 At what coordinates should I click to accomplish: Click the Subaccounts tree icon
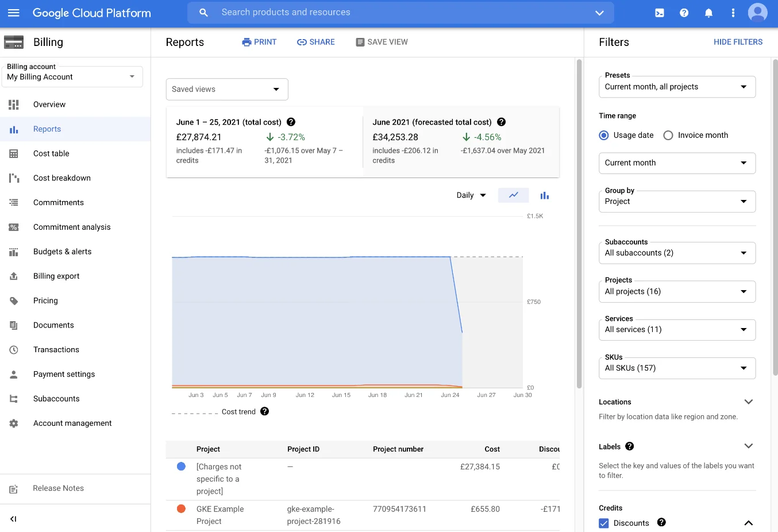pyautogui.click(x=14, y=399)
